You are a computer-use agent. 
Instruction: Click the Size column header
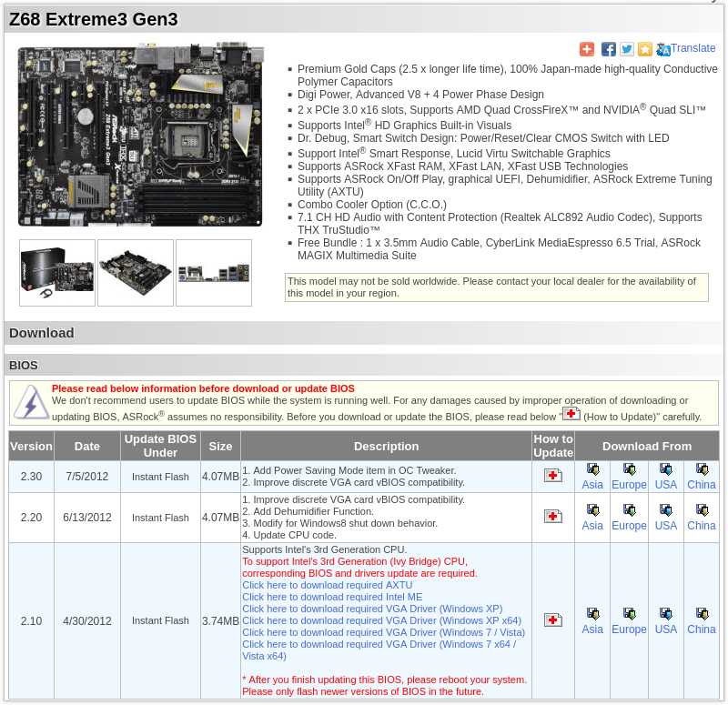click(220, 446)
